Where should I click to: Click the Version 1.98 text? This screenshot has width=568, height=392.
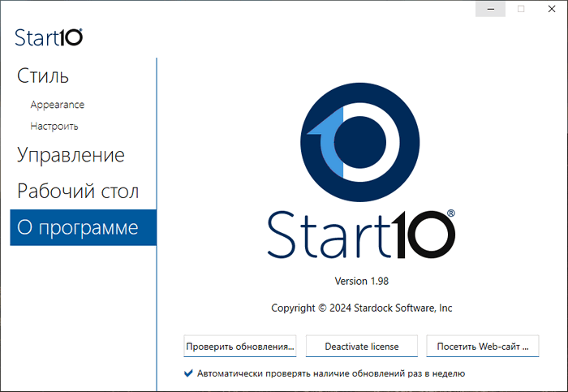[x=362, y=281]
